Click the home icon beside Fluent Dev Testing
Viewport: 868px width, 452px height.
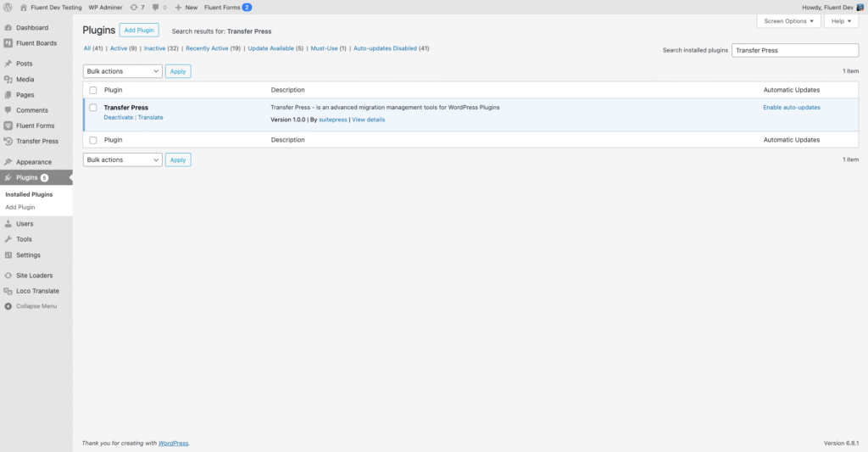[x=23, y=7]
